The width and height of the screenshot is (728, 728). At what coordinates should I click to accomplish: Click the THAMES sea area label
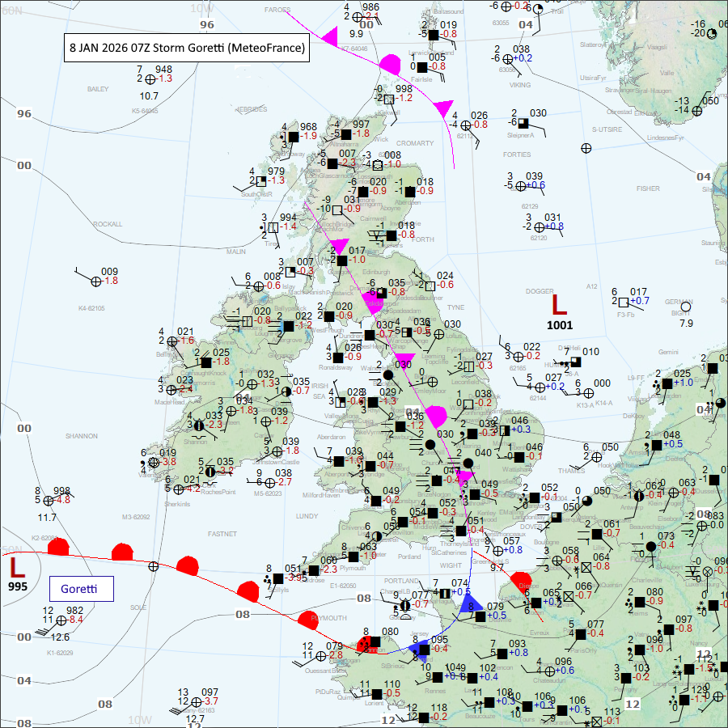572,471
